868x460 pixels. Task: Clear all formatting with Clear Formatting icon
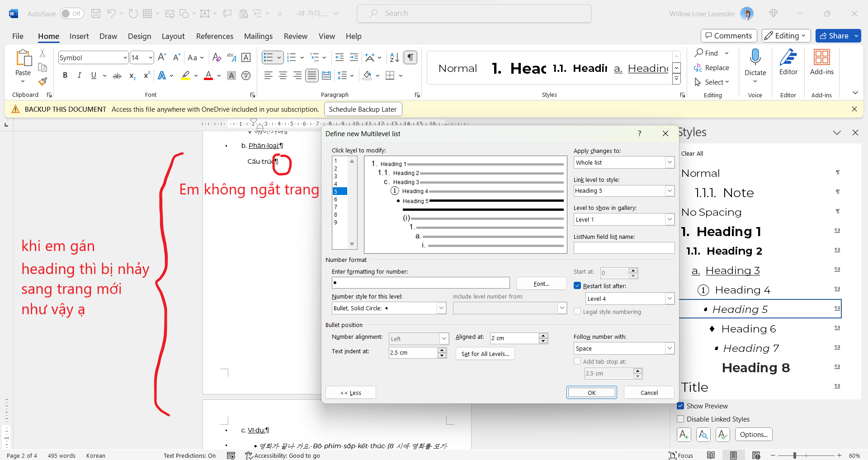pyautogui.click(x=217, y=57)
